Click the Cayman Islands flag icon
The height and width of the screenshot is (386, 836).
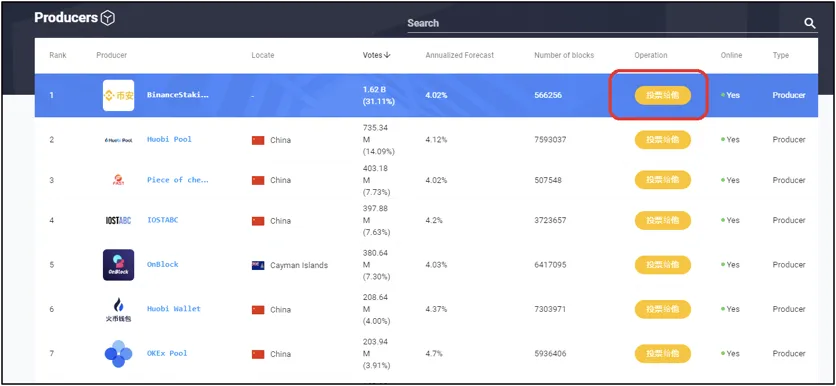[258, 266]
